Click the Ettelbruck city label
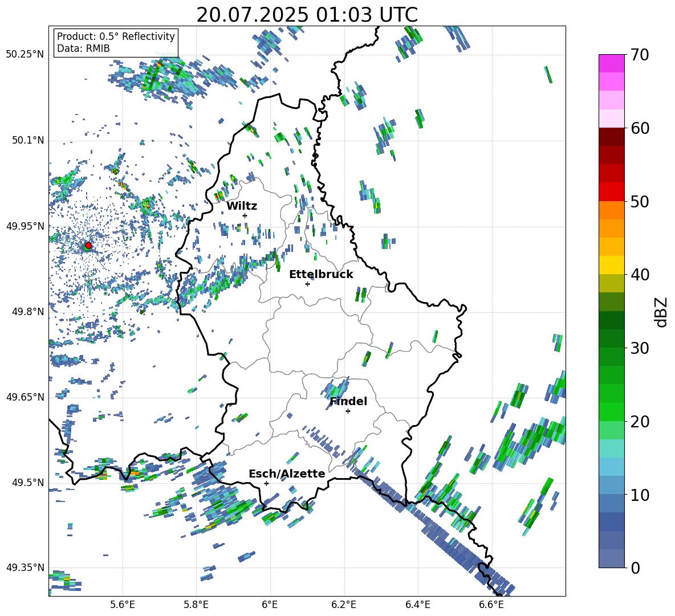 point(321,275)
